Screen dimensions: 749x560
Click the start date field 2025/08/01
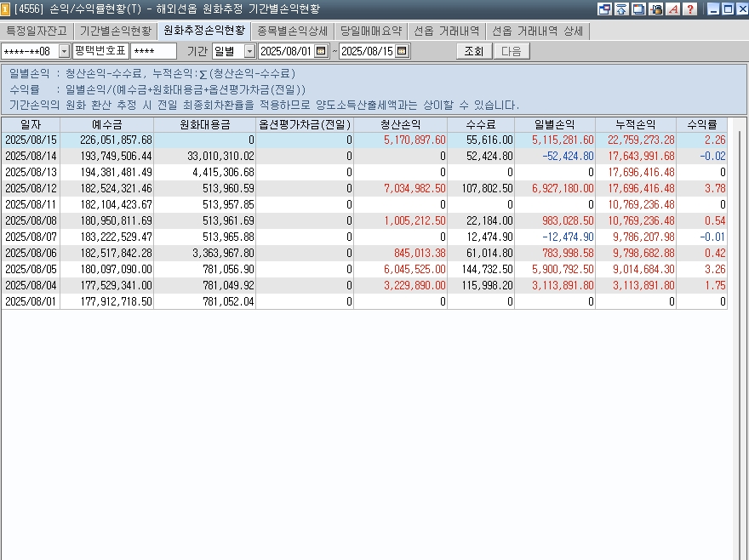coord(287,51)
